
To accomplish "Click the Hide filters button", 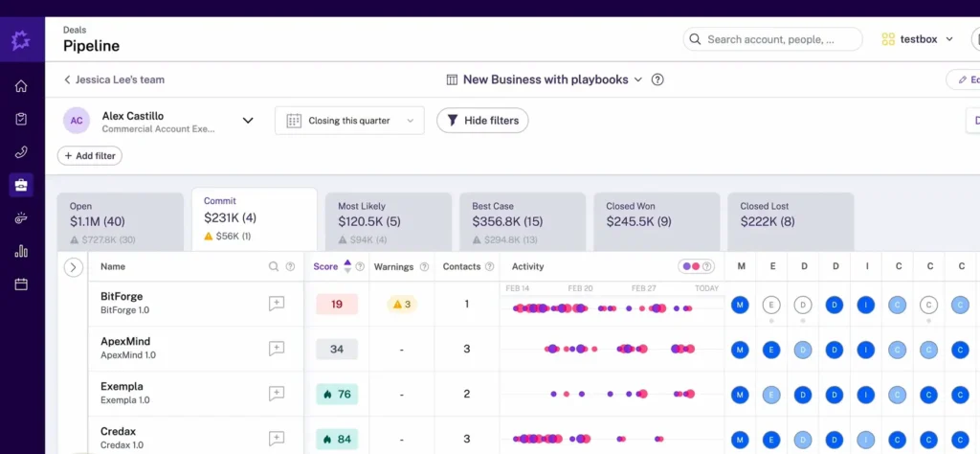I will click(482, 121).
